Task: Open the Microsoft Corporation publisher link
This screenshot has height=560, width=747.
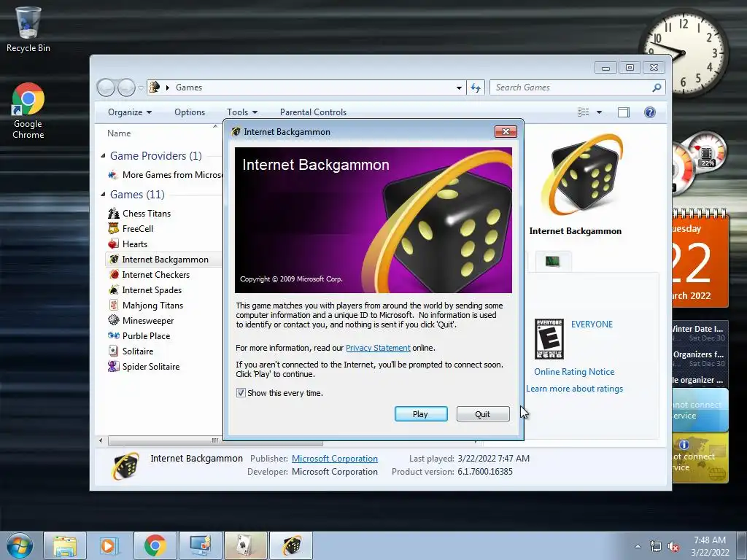Action: point(334,458)
